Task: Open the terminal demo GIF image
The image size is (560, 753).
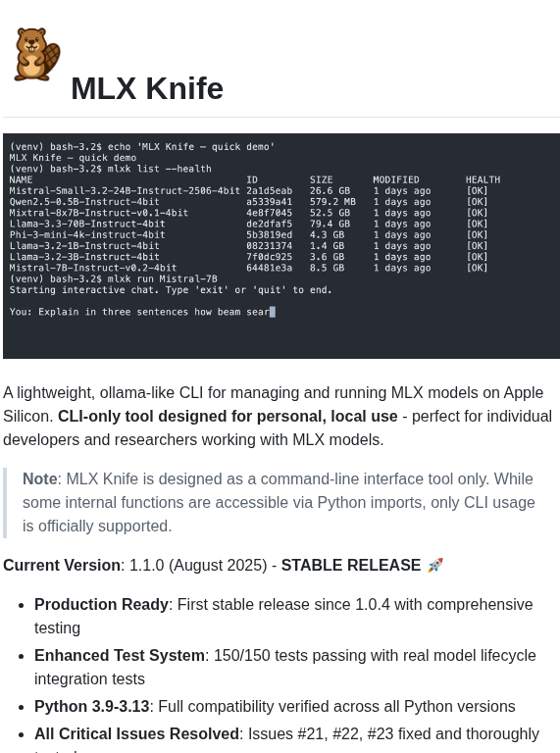Action: (281, 246)
